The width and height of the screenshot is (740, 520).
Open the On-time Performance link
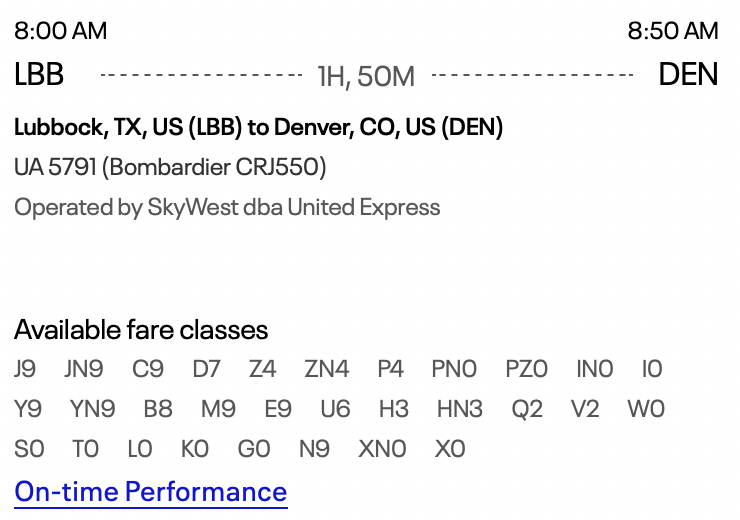click(x=151, y=492)
